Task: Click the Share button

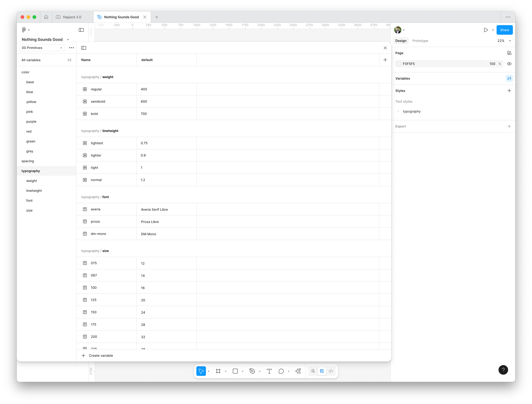Action: 504,30
